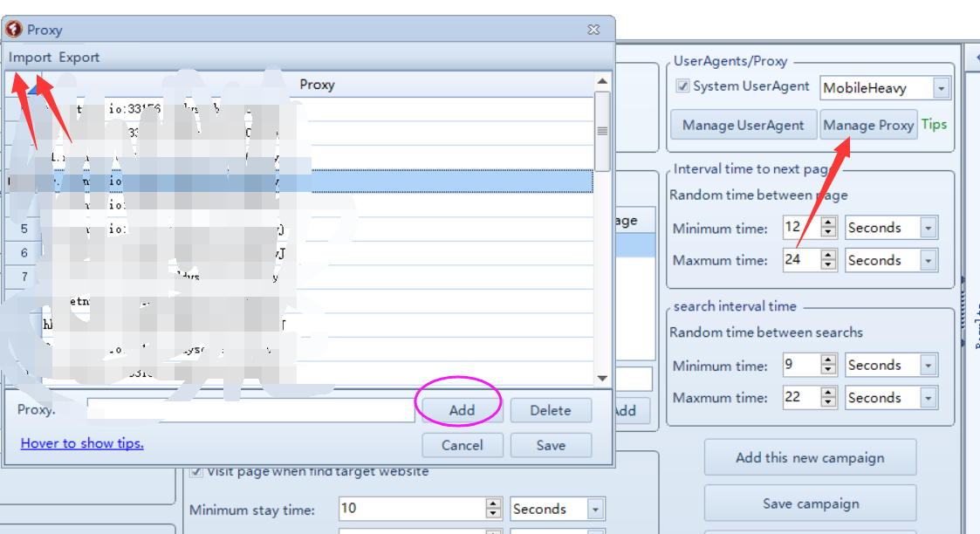Open the Import menu
The image size is (980, 534).
point(31,58)
